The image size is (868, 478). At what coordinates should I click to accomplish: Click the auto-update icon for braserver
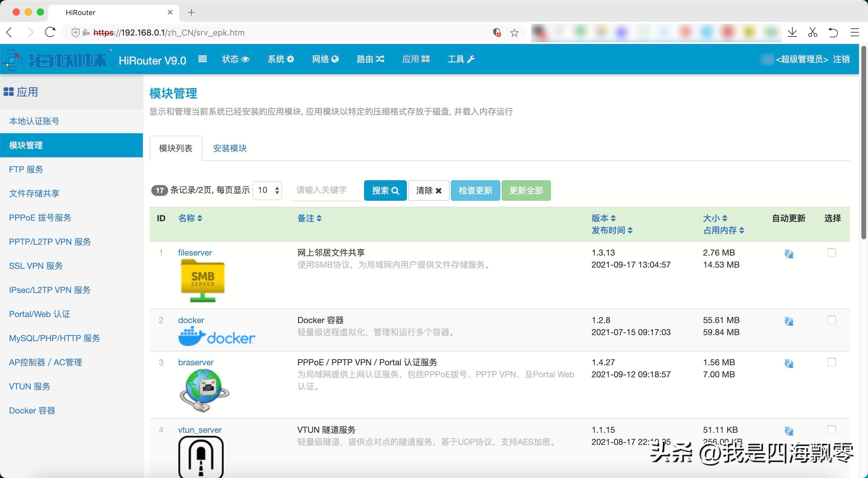tap(789, 363)
